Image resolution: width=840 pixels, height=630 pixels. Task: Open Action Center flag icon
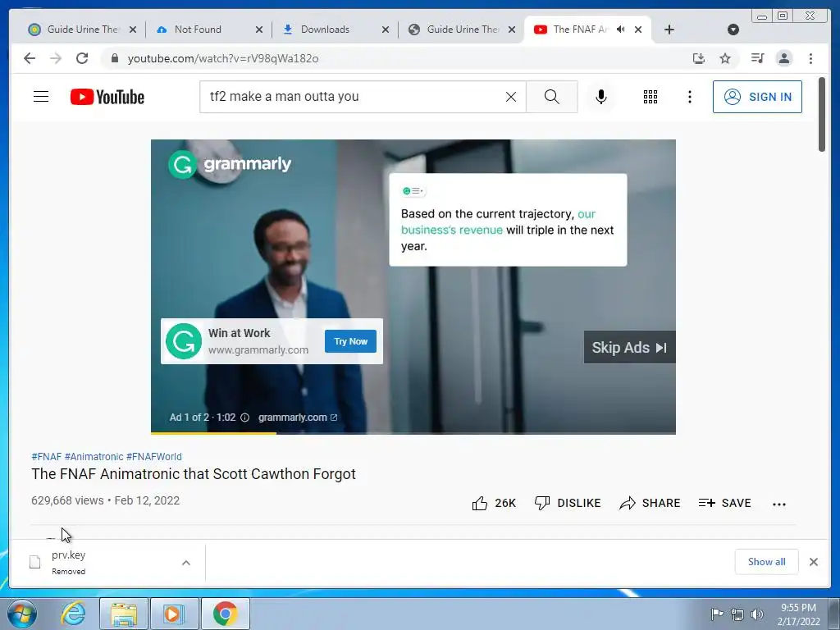point(717,614)
